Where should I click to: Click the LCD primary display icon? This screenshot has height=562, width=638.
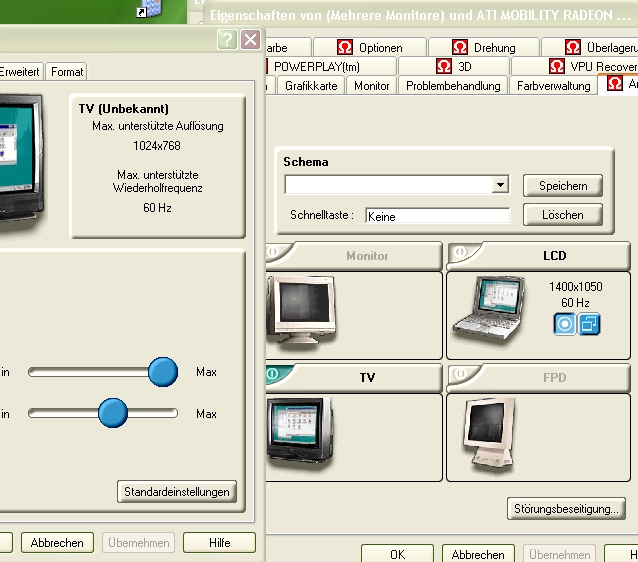click(x=565, y=324)
